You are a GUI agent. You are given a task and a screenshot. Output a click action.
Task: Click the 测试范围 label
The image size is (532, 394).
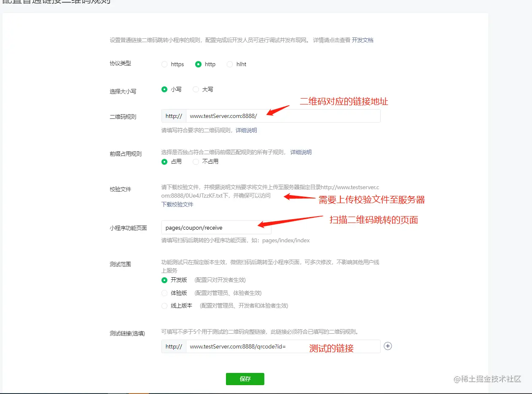pyautogui.click(x=121, y=264)
